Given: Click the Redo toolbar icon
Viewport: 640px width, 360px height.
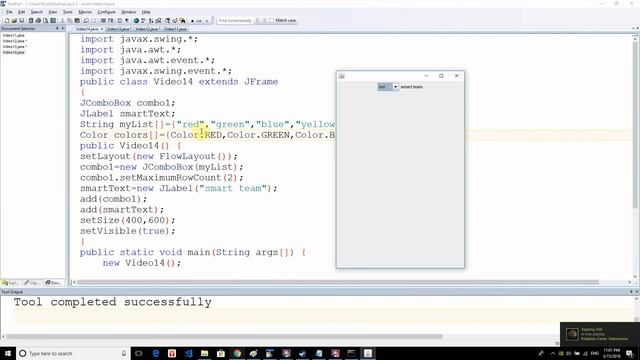Looking at the screenshot, I should (94, 20).
